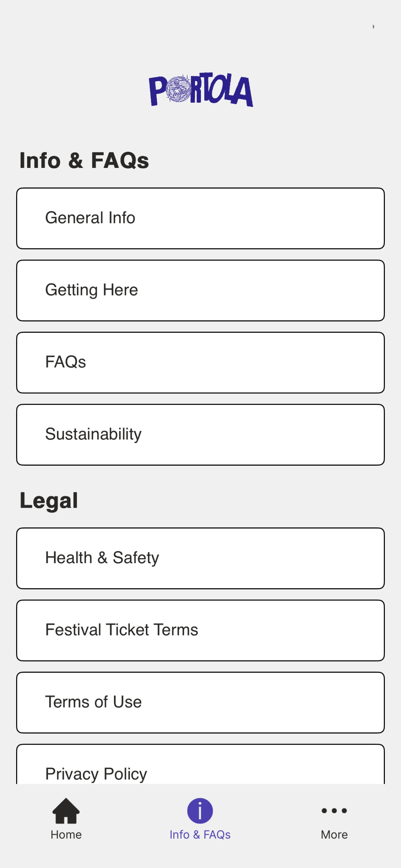Image resolution: width=401 pixels, height=868 pixels.
Task: Open the three-dot More icon
Action: [x=334, y=811]
